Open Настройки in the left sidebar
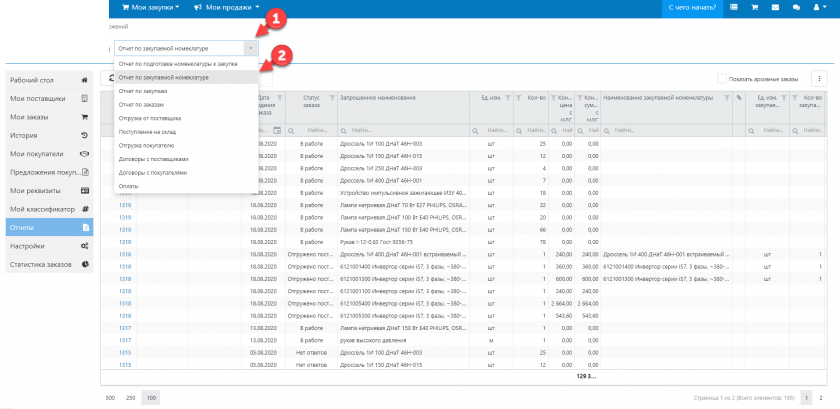The height and width of the screenshot is (409, 840). tap(27, 245)
